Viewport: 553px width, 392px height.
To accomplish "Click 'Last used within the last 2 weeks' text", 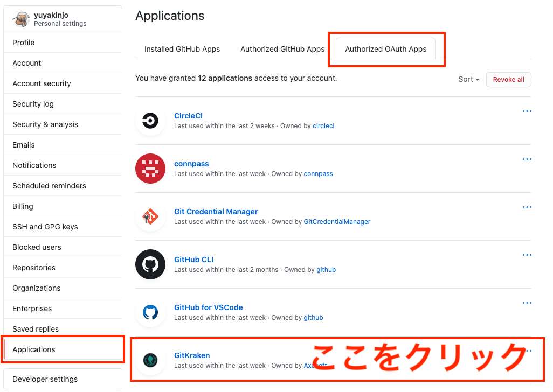I will (224, 126).
